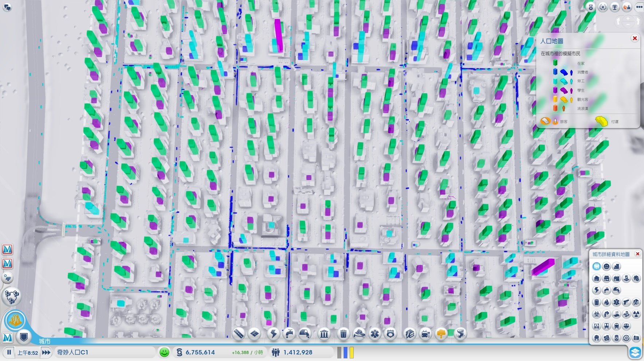Select the Tech level gear data map
The height and width of the screenshot is (361, 644).
[x=636, y=278]
